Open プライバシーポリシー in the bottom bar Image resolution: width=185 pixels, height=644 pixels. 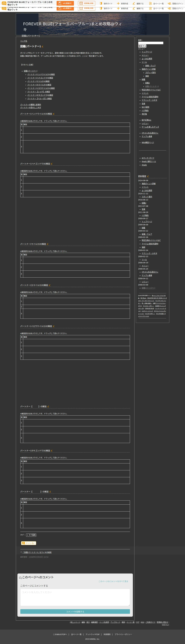123,634
